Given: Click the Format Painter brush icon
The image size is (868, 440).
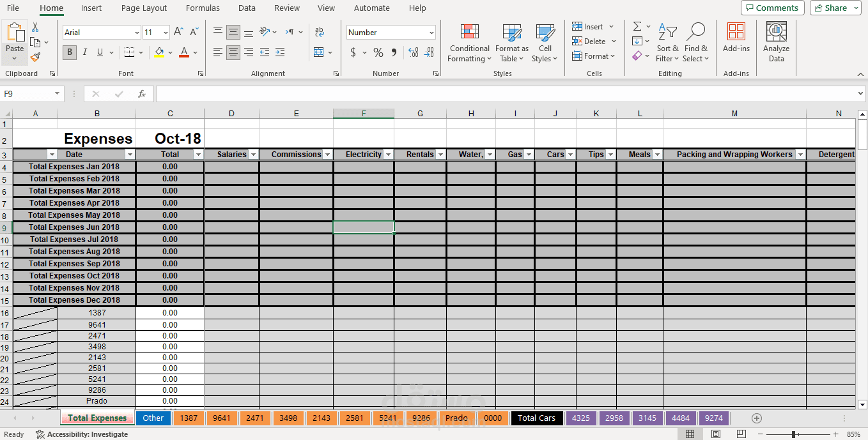Looking at the screenshot, I should 35,57.
